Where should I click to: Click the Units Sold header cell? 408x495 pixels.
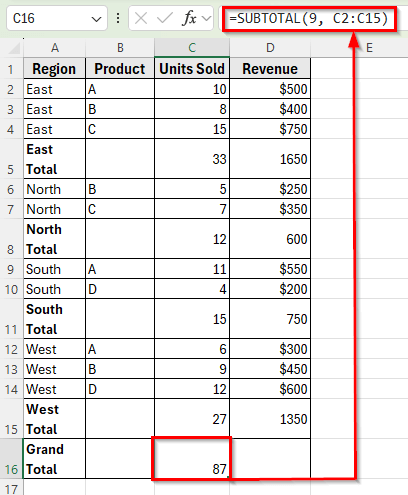(x=192, y=69)
